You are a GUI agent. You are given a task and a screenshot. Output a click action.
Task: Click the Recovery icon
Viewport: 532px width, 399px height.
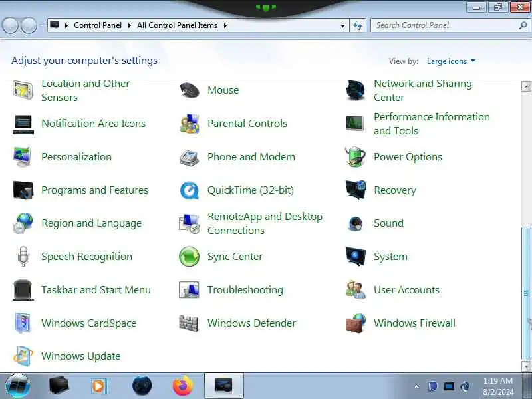point(356,190)
